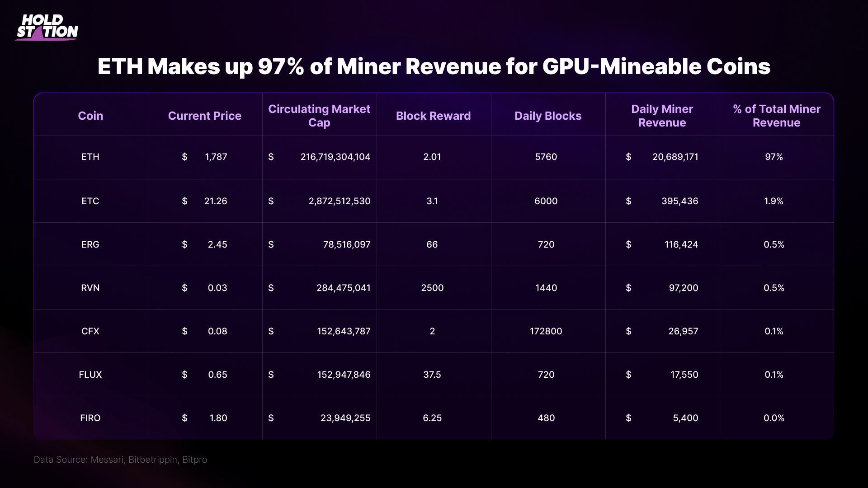Viewport: 868px width, 488px height.
Task: Click FLUX price value 0.65
Action: [x=217, y=375]
